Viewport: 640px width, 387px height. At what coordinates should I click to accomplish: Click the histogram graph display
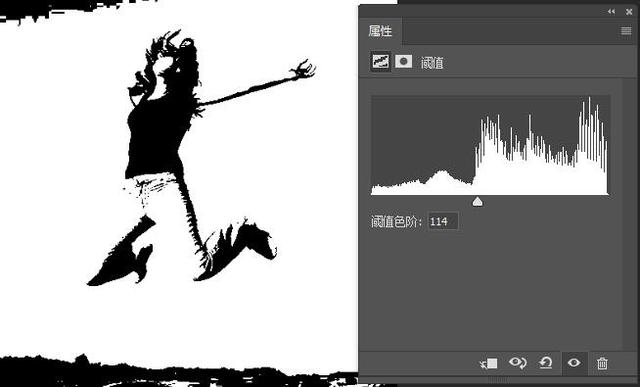(x=490, y=145)
